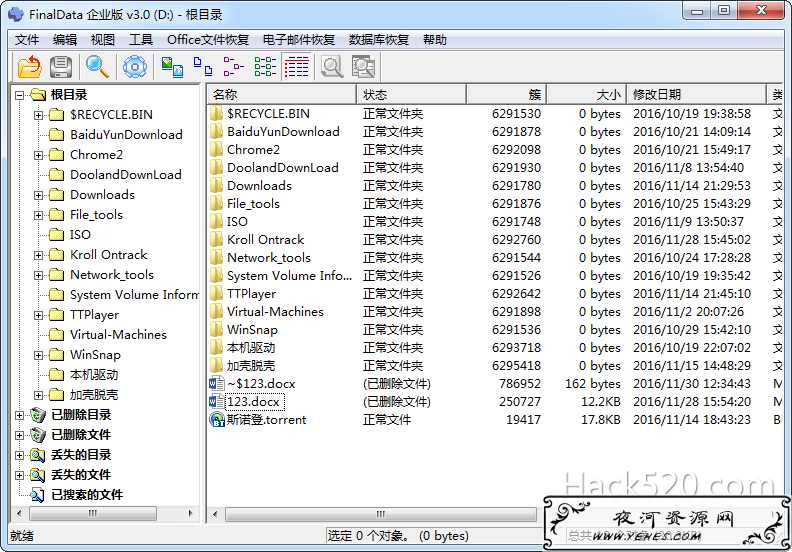Open the 编辑 menu

click(x=65, y=39)
